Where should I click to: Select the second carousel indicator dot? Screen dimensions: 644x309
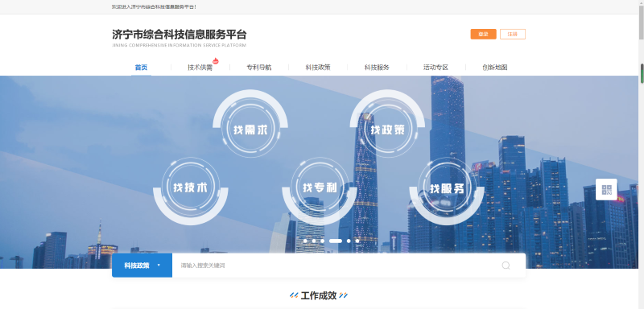tap(314, 241)
